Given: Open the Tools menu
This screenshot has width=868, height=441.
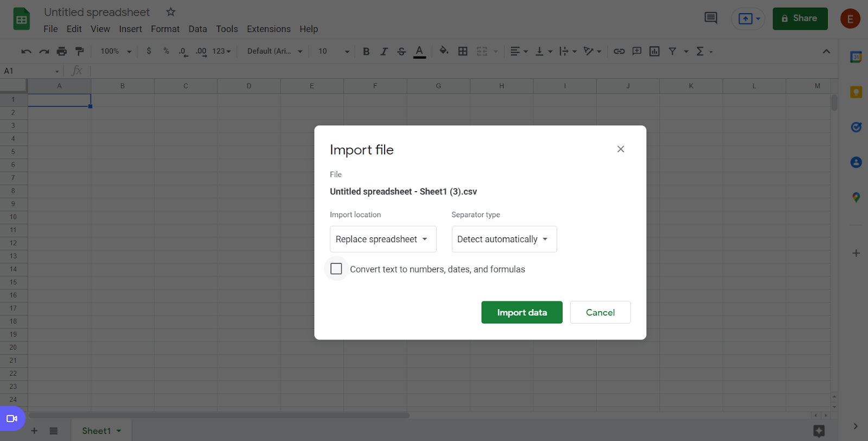Looking at the screenshot, I should (227, 29).
